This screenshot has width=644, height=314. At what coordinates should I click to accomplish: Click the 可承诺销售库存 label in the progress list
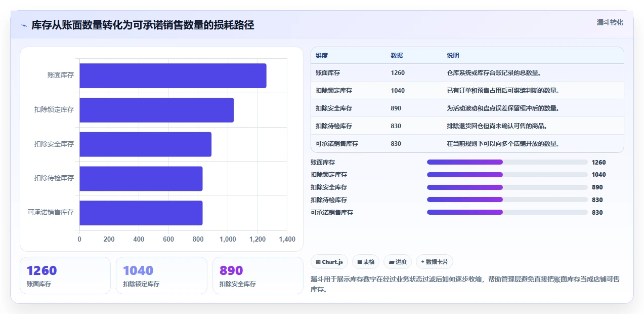click(x=332, y=213)
